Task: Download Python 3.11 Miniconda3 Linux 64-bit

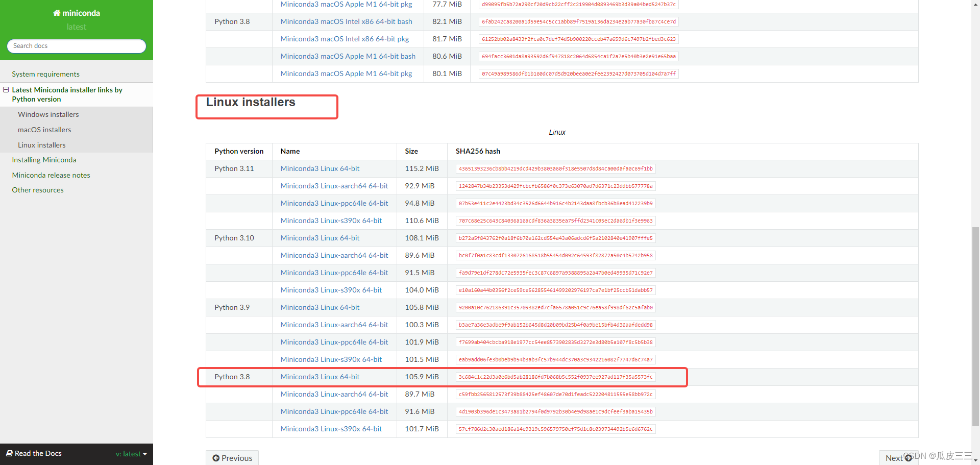Action: pyautogui.click(x=320, y=168)
